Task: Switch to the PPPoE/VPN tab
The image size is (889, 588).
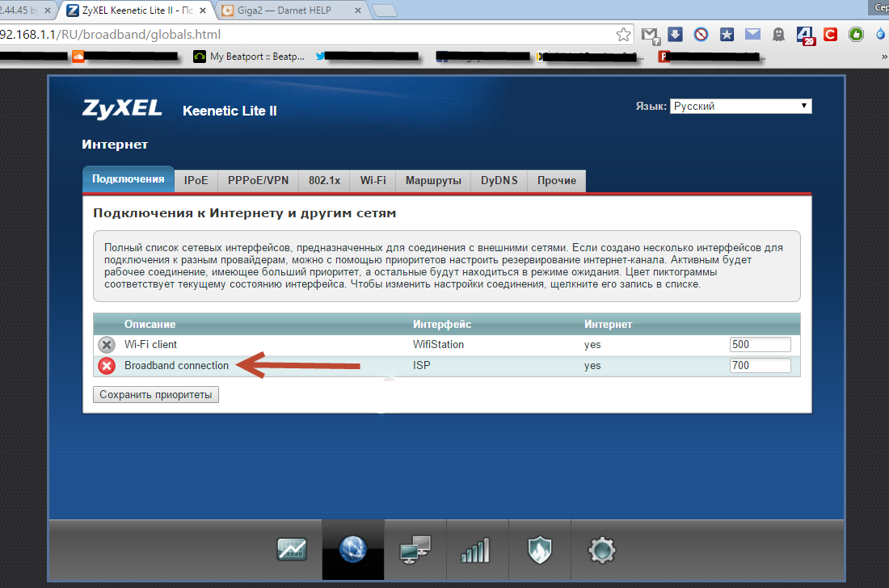Action: 258,180
